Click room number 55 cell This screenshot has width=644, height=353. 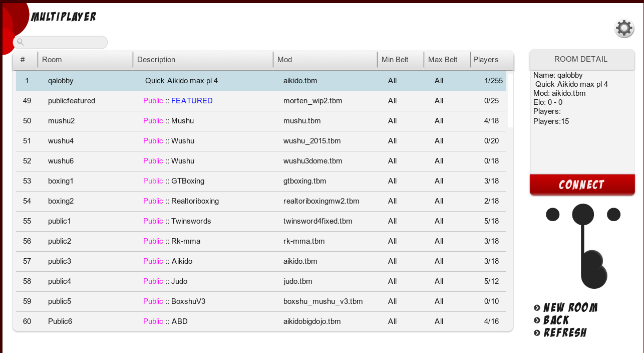(27, 221)
